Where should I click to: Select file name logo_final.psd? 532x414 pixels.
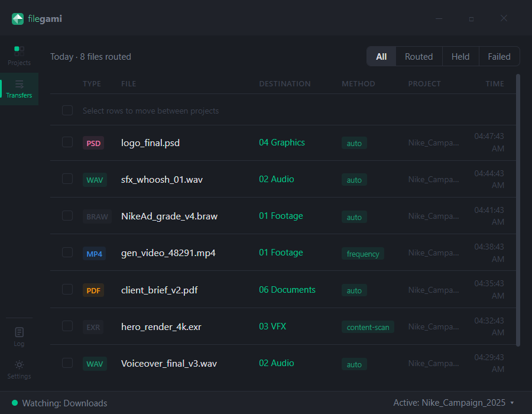150,143
